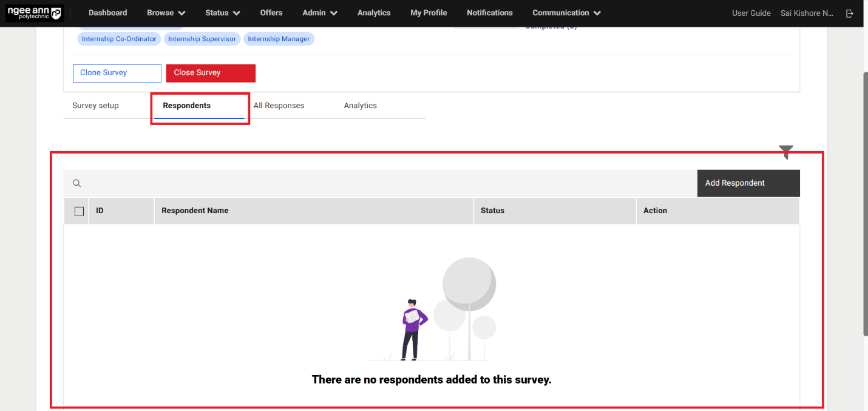This screenshot has width=868, height=411.
Task: Open the User Guide link
Action: pos(751,13)
